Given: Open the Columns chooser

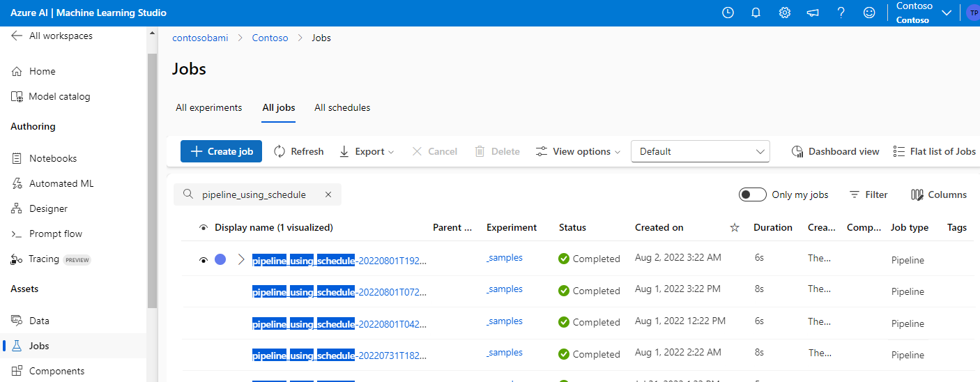Looking at the screenshot, I should (x=939, y=194).
